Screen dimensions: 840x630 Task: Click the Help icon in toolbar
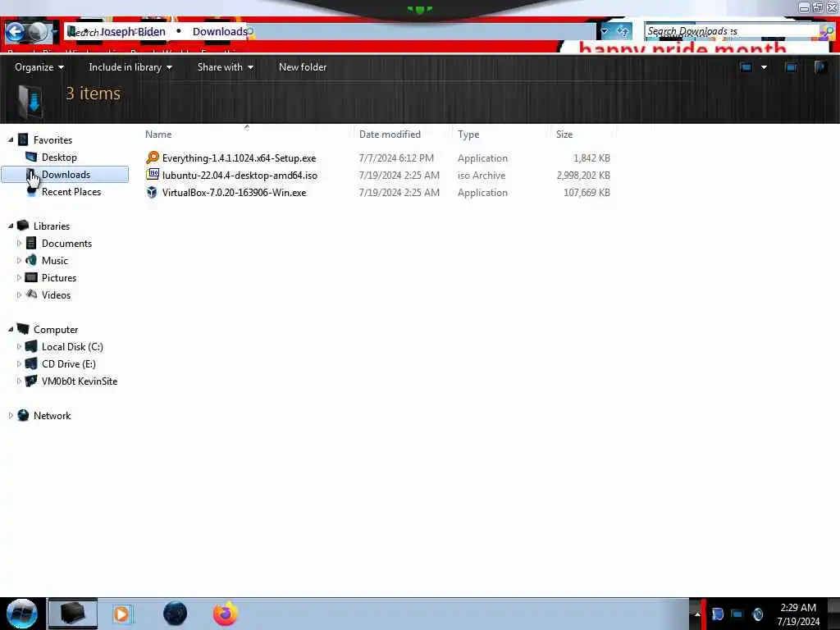coord(820,67)
